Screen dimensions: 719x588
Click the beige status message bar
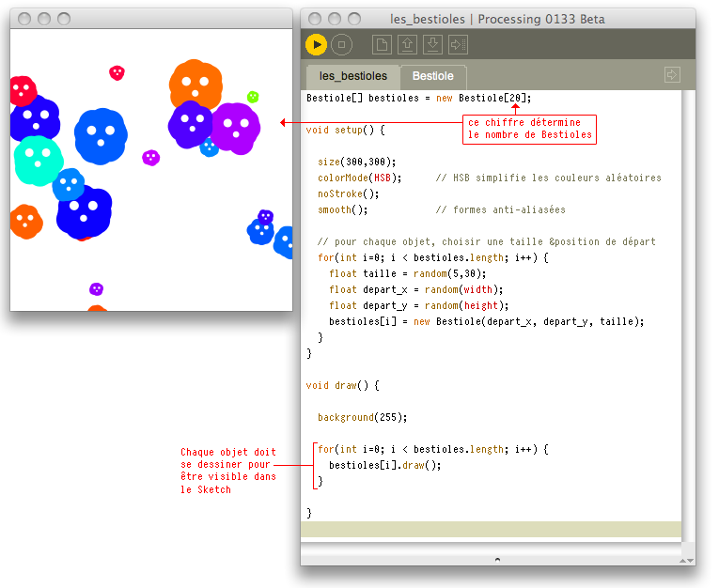pyautogui.click(x=491, y=530)
